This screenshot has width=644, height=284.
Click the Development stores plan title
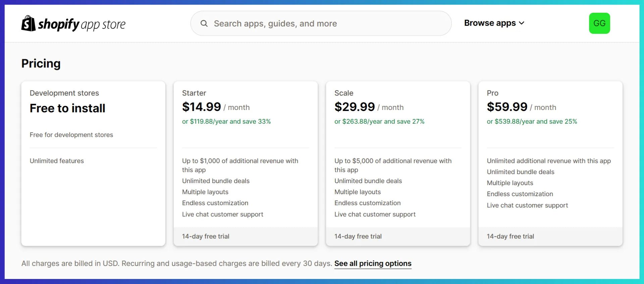[64, 93]
